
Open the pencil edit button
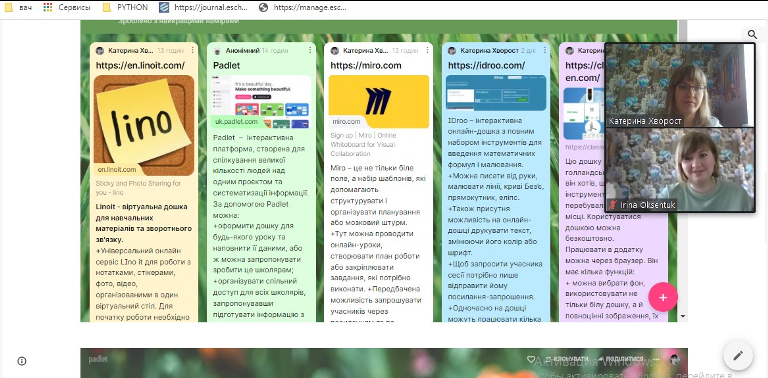click(738, 355)
